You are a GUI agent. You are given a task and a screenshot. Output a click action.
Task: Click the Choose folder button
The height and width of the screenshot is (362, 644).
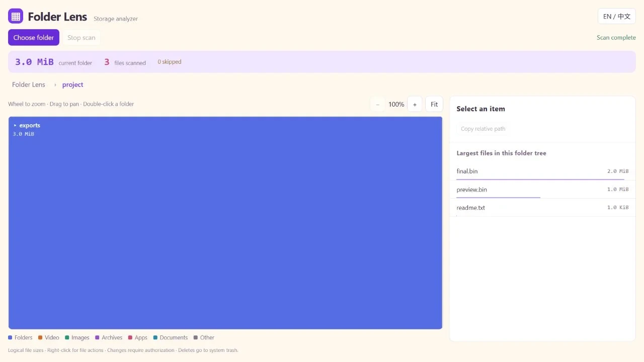[34, 38]
